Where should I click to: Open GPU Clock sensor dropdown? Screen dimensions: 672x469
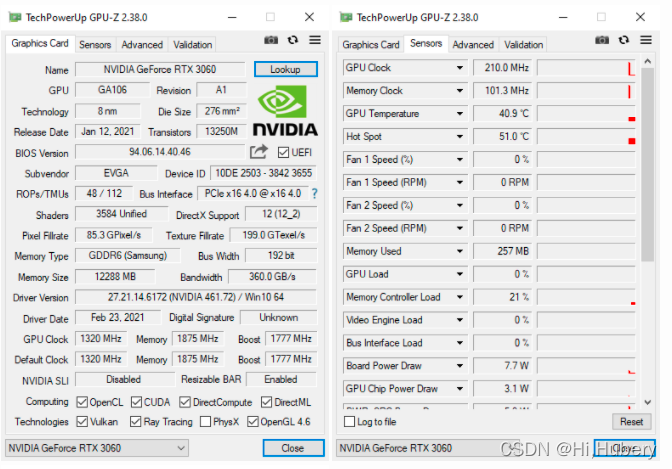click(460, 68)
